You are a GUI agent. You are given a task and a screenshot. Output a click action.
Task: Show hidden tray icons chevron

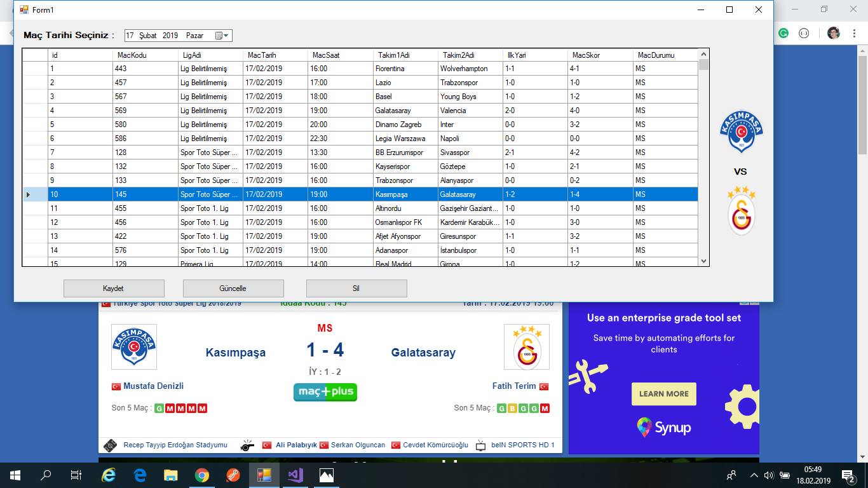click(754, 475)
